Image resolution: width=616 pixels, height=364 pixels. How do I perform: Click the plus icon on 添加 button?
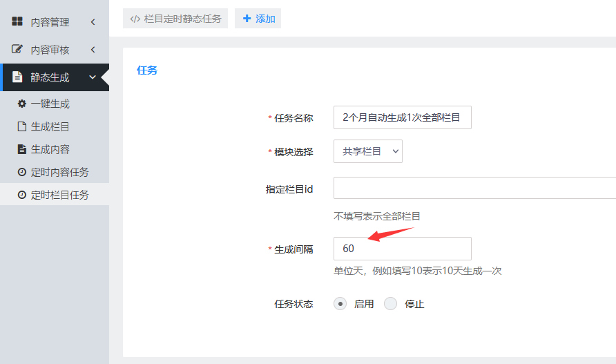click(x=247, y=19)
